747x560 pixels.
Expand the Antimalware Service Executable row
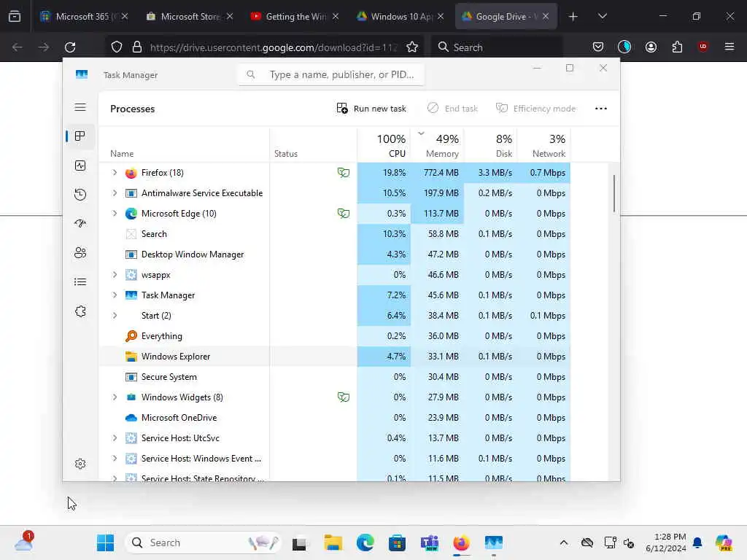click(115, 192)
